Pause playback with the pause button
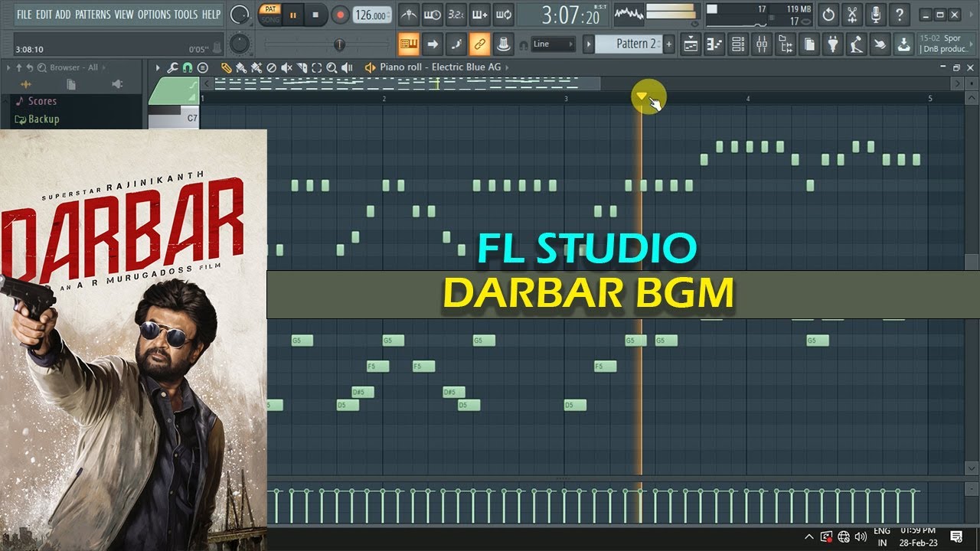 pyautogui.click(x=292, y=15)
